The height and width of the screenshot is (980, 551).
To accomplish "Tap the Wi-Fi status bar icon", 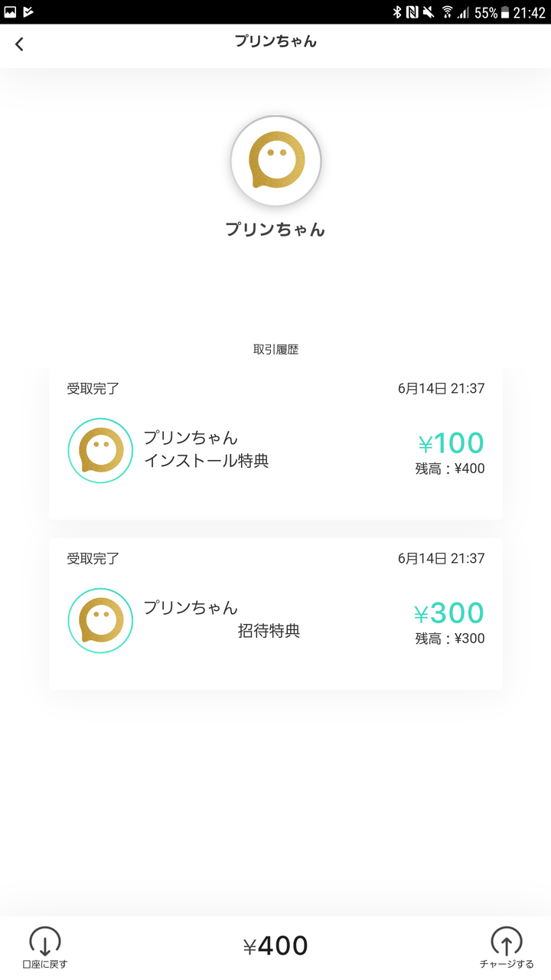I will (x=447, y=12).
